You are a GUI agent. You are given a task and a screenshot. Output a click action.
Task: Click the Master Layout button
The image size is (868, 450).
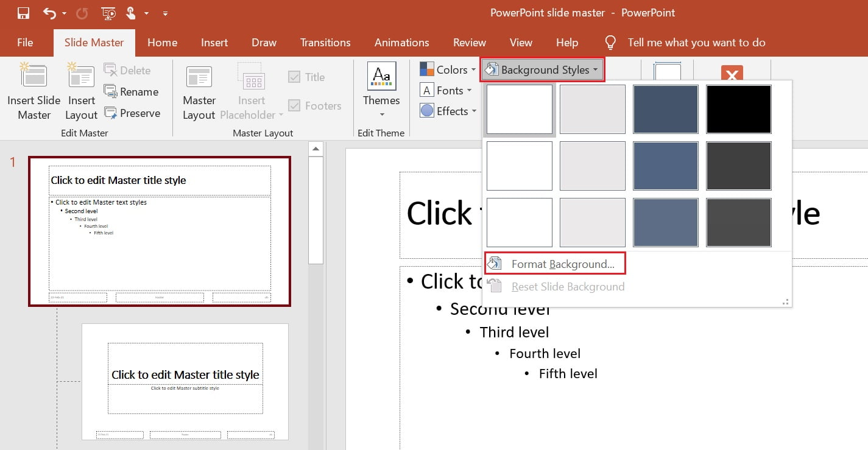pyautogui.click(x=199, y=91)
